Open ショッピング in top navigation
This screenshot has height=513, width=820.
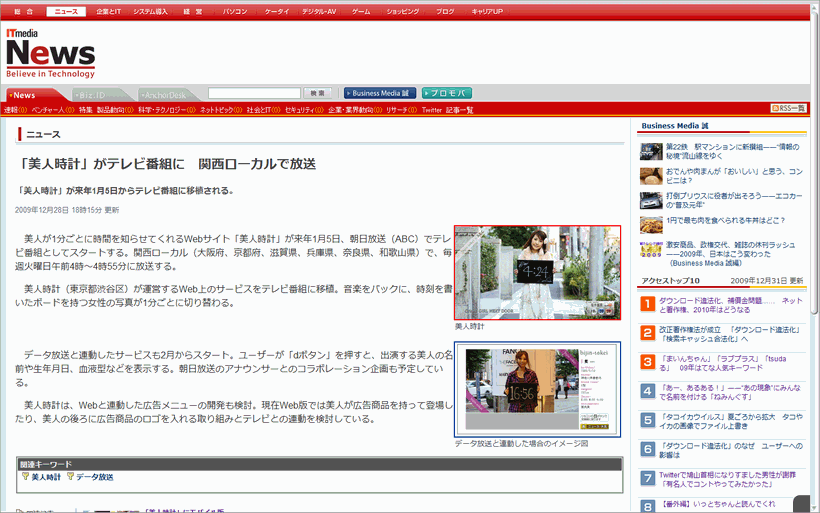pos(403,12)
